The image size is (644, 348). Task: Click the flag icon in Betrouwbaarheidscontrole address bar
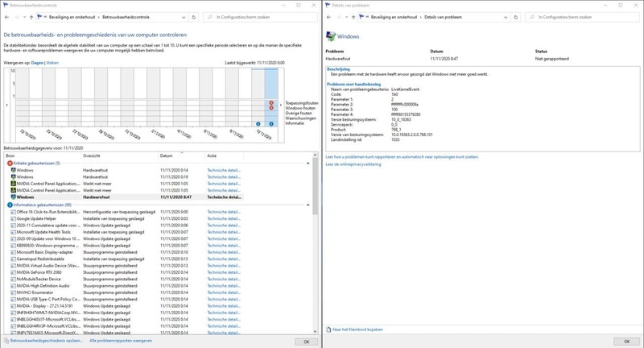(x=39, y=17)
